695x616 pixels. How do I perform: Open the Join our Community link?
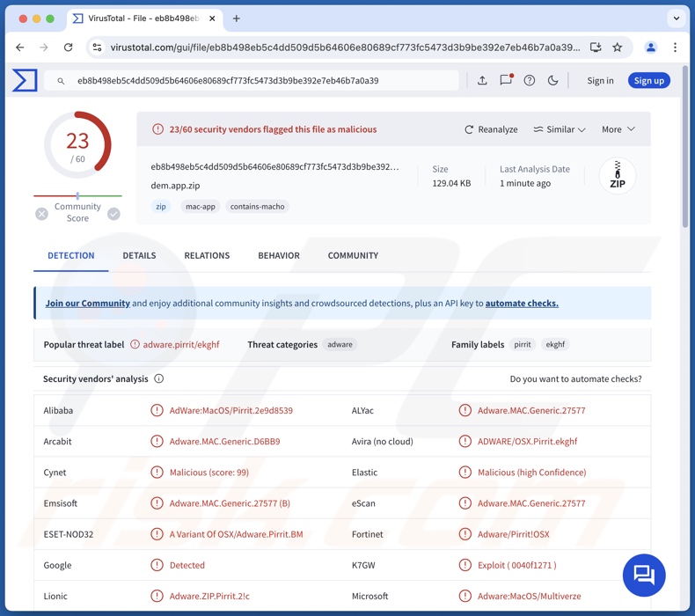click(87, 304)
